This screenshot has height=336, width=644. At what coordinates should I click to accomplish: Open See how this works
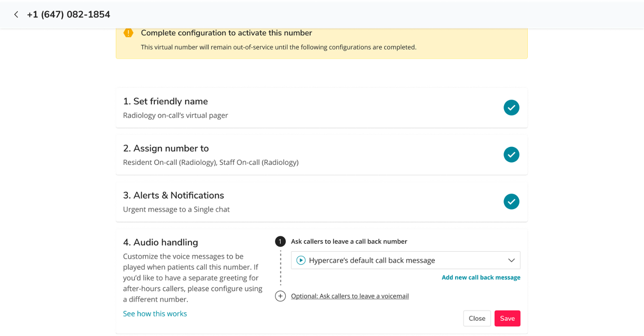(155, 313)
